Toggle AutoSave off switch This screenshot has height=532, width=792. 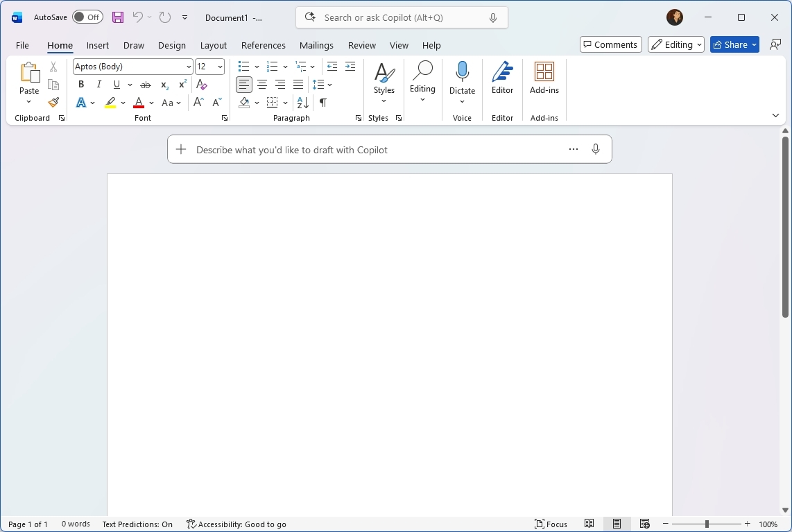point(87,17)
